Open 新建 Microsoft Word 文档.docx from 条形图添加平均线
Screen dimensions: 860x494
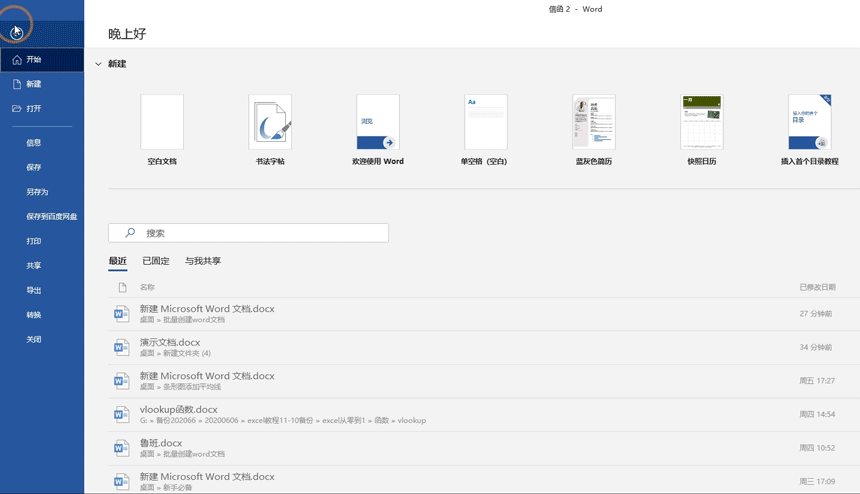(484, 381)
